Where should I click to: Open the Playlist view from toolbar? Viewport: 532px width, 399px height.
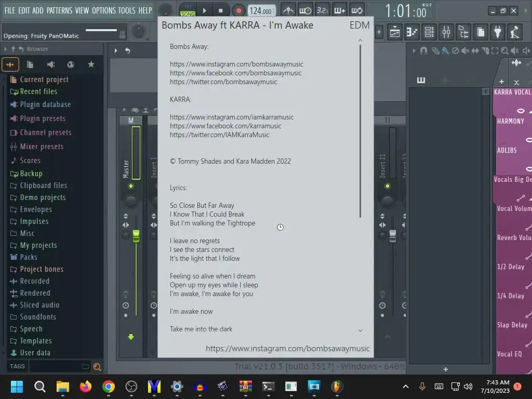click(x=395, y=32)
